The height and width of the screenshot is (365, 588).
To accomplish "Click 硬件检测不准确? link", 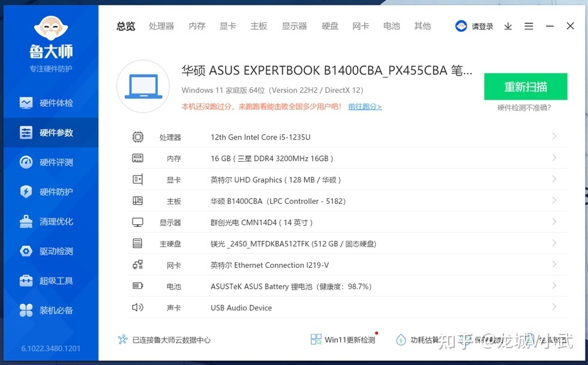I will point(524,108).
